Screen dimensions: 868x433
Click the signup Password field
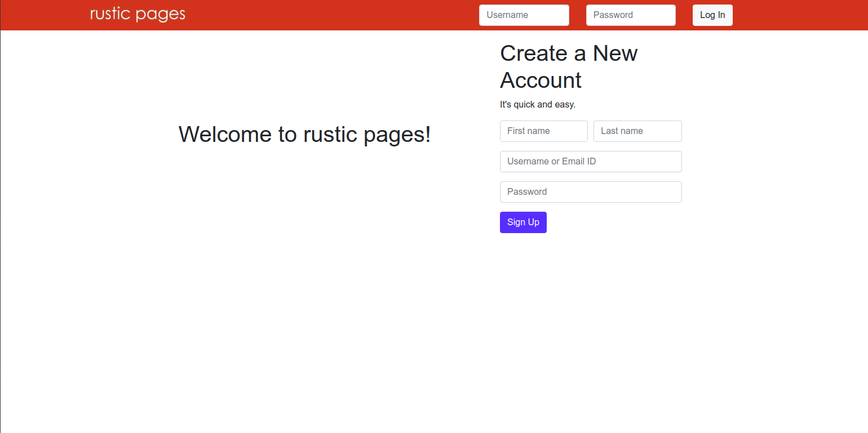coord(590,191)
